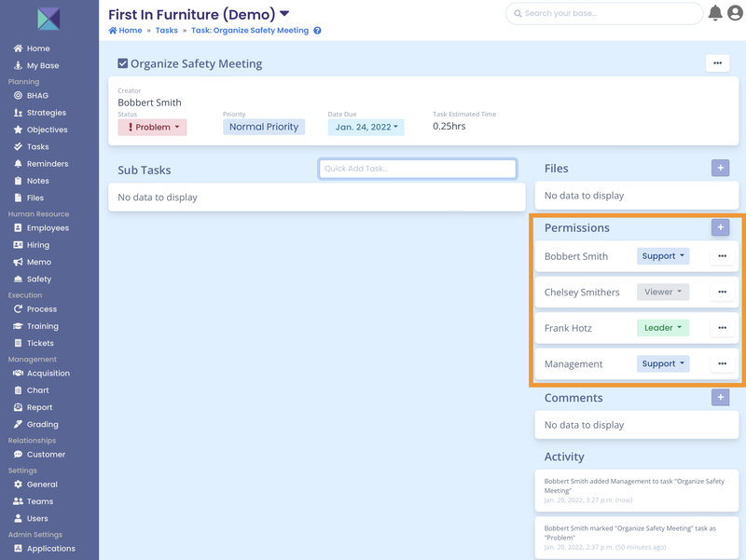The height and width of the screenshot is (560, 746).
Task: Click the Reminders bell icon in sidebar
Action: click(18, 164)
